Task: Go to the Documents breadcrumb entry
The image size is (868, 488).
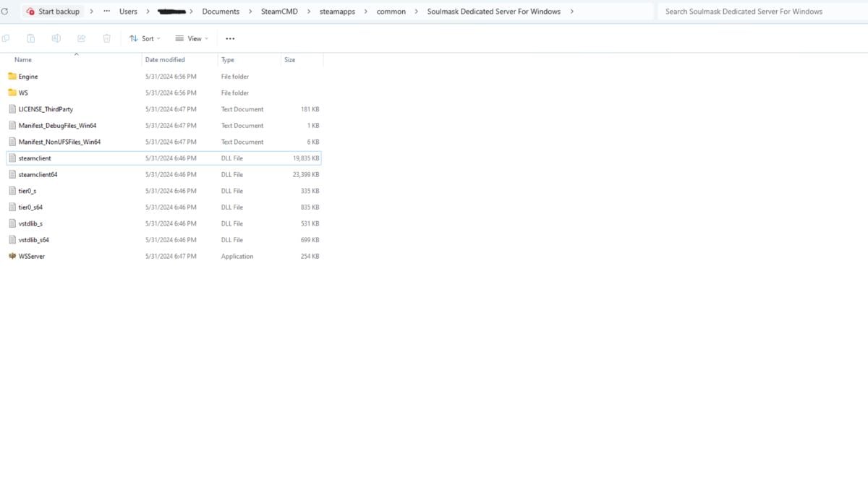Action: coord(221,11)
